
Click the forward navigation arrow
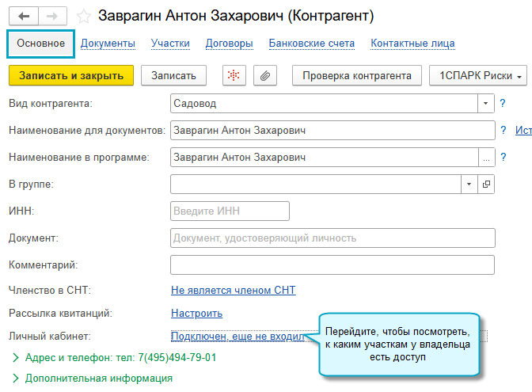tap(52, 16)
